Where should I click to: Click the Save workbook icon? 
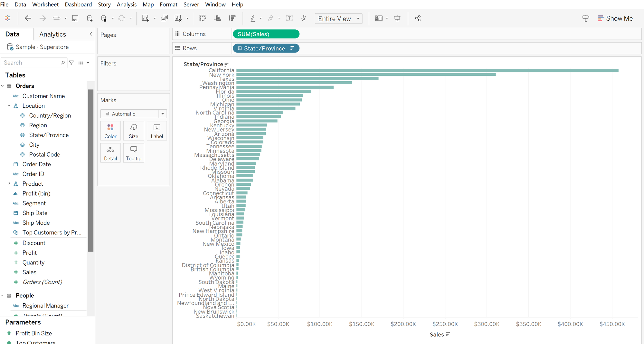point(75,18)
